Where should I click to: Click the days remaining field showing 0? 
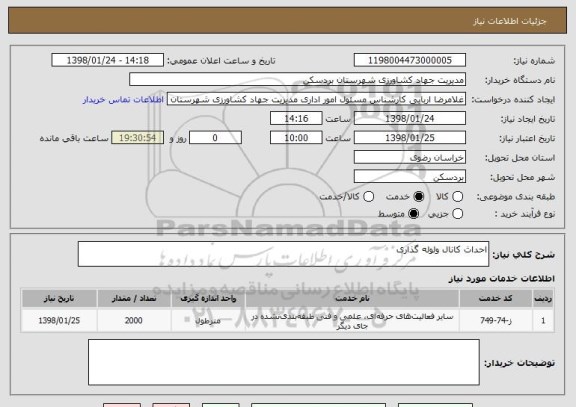click(x=215, y=138)
